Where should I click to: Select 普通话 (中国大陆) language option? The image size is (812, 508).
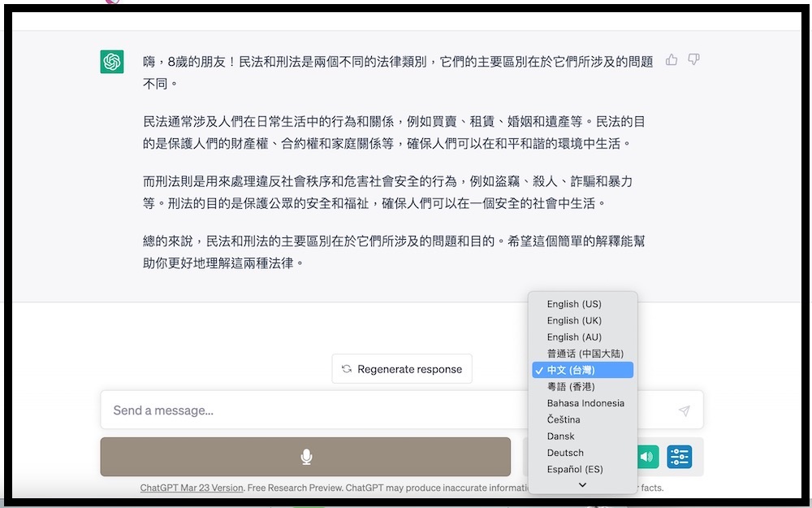click(x=585, y=354)
